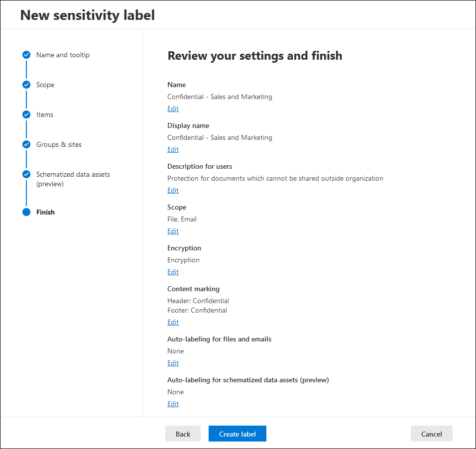This screenshot has width=476, height=449.
Task: Open the Scope wizard step
Action: (x=45, y=85)
